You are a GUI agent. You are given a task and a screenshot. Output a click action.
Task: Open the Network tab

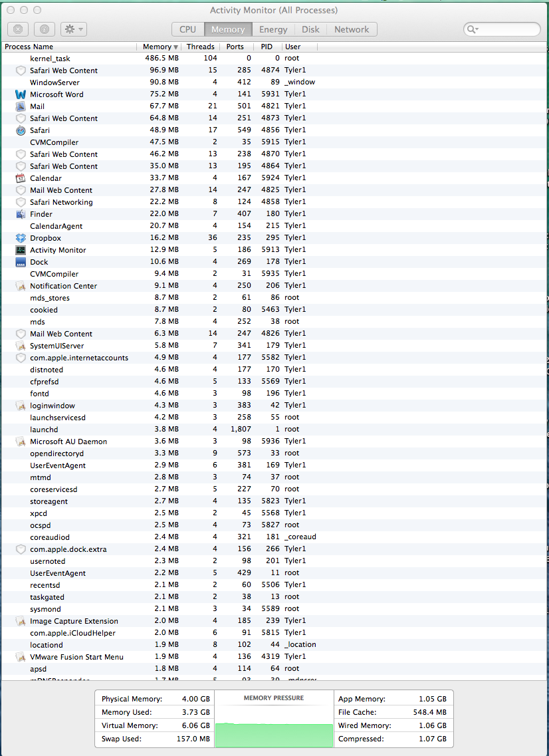coord(352,29)
